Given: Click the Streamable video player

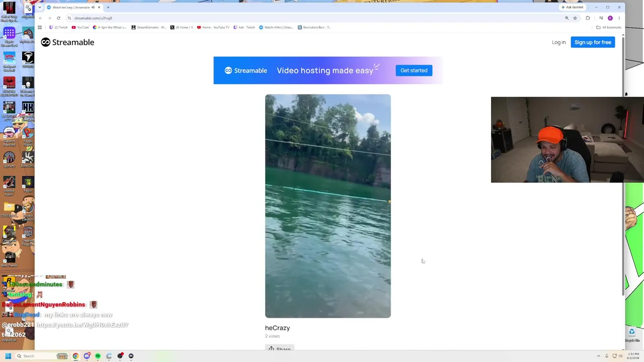Looking at the screenshot, I should 328,206.
